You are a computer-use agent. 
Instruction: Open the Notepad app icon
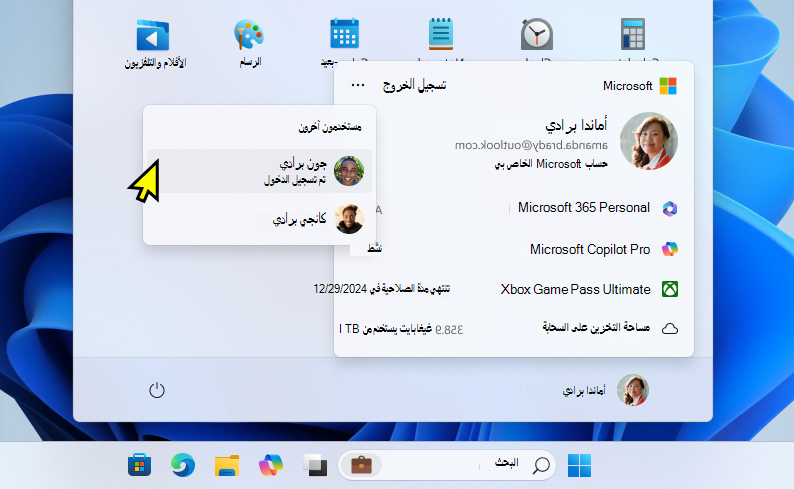click(x=441, y=33)
